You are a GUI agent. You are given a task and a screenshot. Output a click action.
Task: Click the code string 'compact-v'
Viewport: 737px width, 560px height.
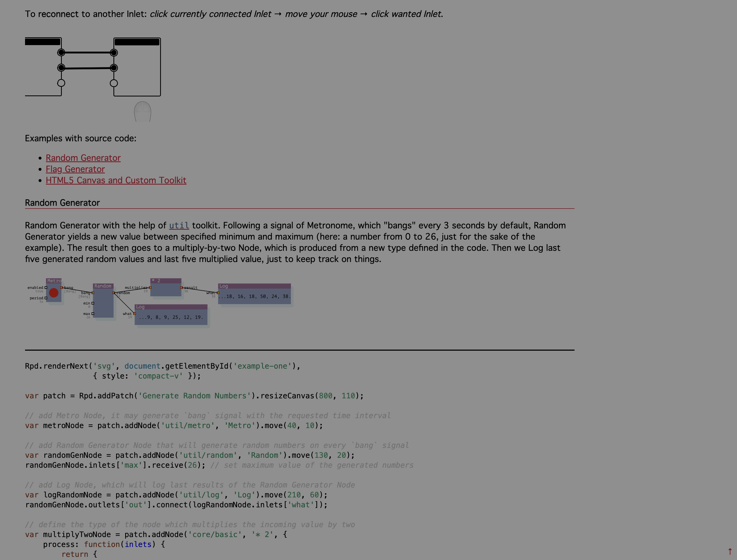158,376
